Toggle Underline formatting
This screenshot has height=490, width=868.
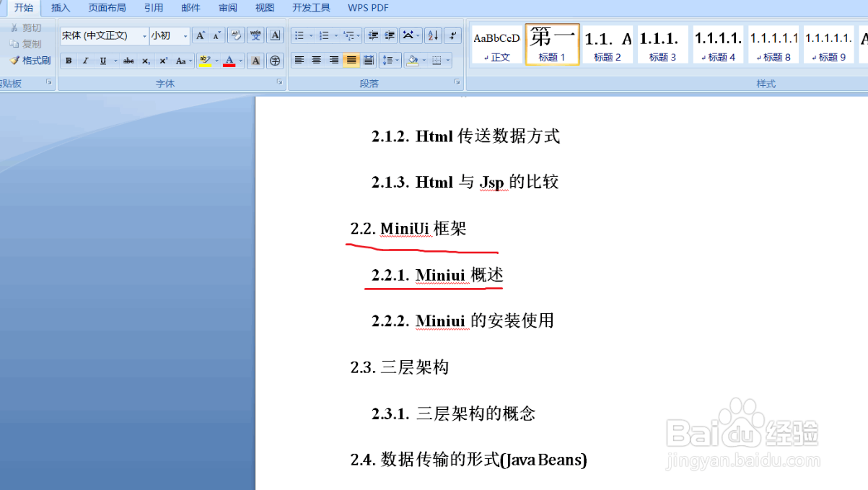pyautogui.click(x=103, y=61)
